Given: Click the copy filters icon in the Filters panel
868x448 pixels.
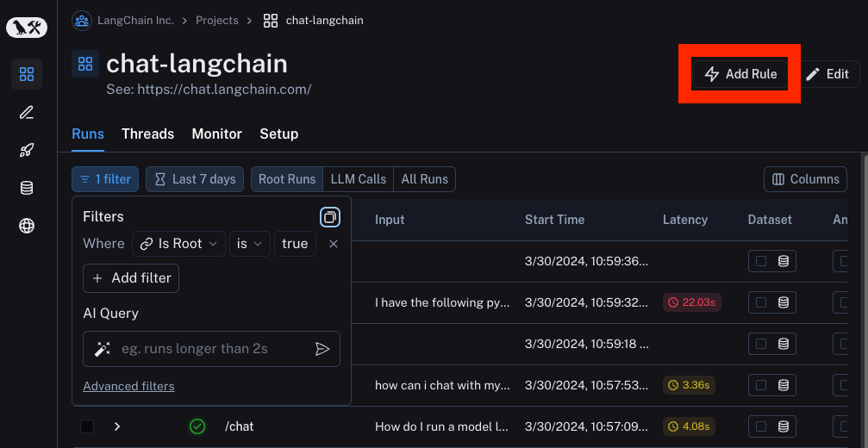Looking at the screenshot, I should [x=329, y=216].
